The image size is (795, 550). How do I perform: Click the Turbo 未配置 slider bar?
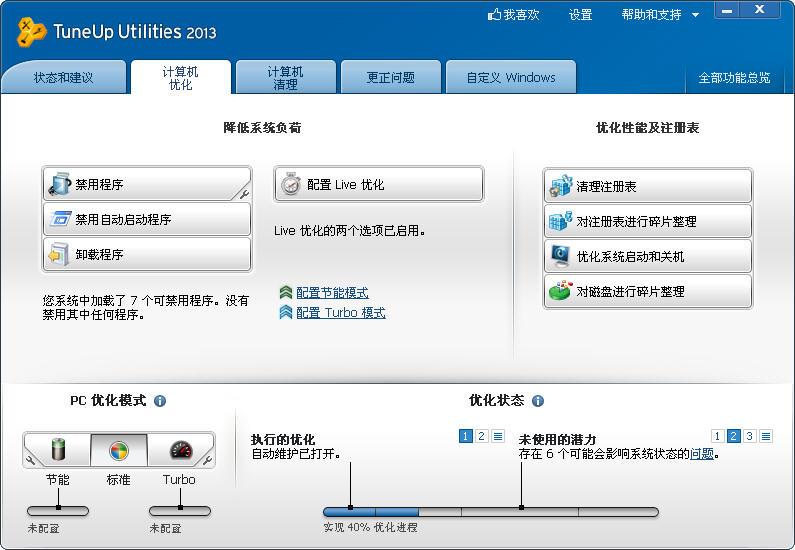click(x=180, y=510)
